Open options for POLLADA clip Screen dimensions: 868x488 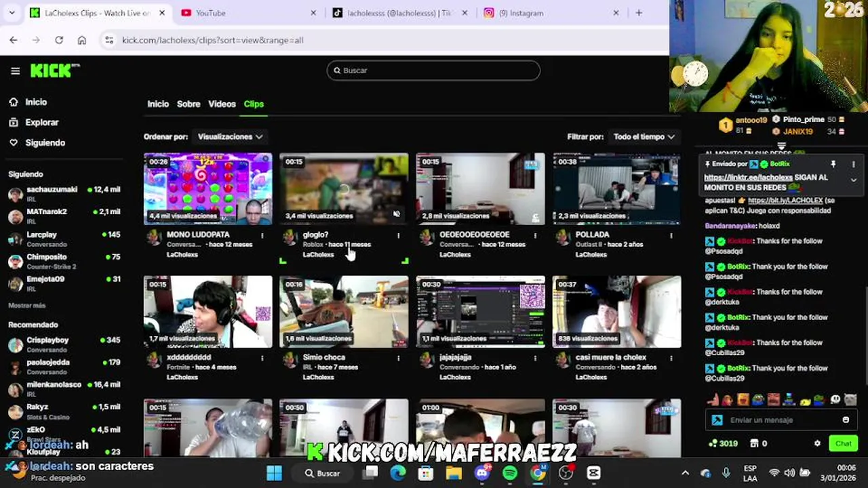tap(671, 235)
